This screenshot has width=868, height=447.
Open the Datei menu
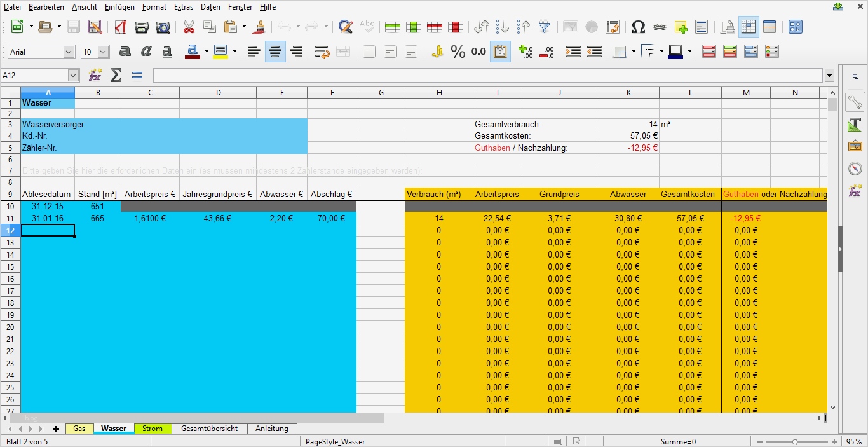click(12, 7)
